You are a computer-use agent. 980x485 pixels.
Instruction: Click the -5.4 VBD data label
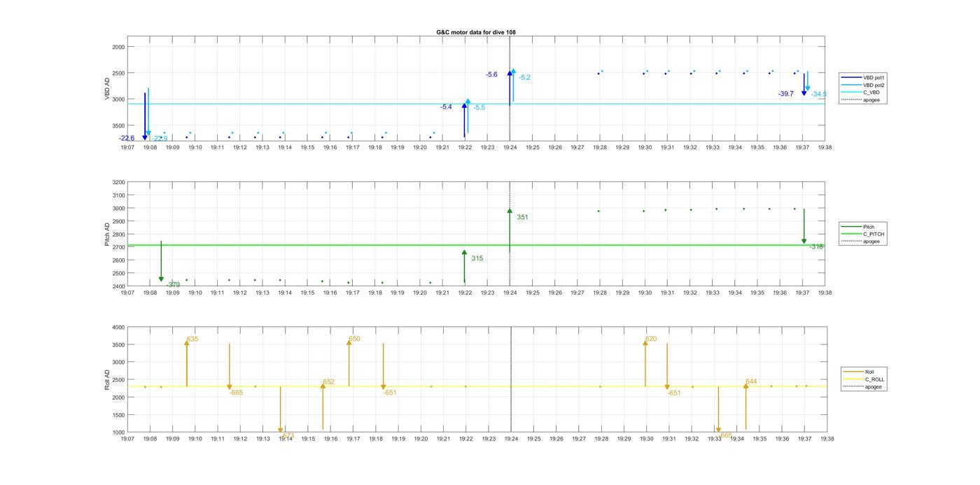[x=446, y=107]
